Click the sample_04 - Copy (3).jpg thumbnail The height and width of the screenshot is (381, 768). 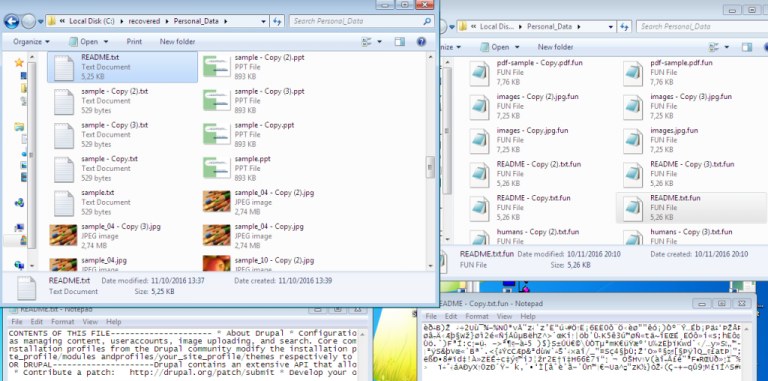[x=64, y=235]
